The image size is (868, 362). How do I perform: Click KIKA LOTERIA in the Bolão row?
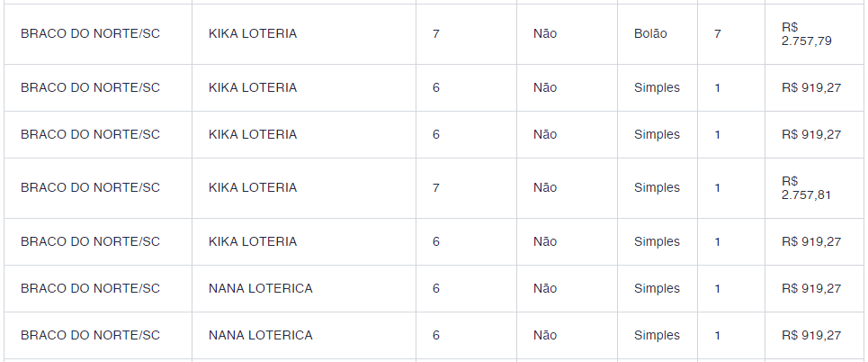click(253, 34)
